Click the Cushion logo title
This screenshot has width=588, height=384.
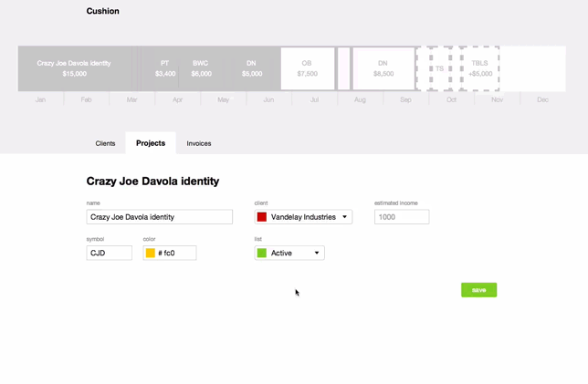pyautogui.click(x=103, y=11)
